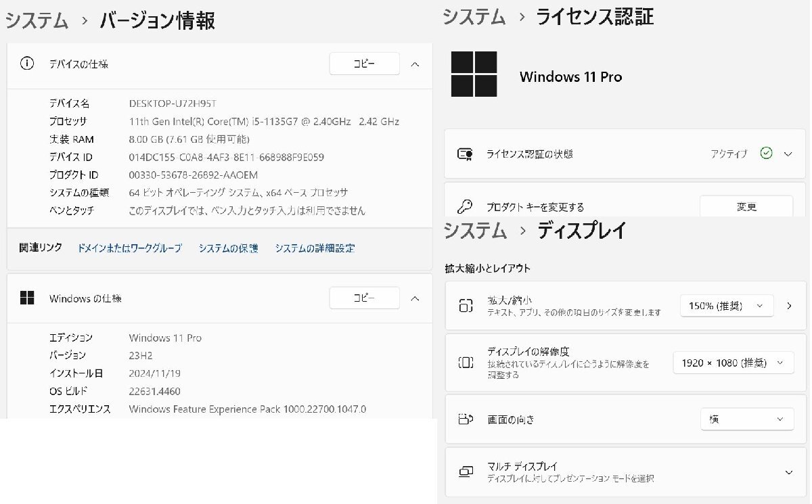Click 変更 to change product key

(746, 207)
